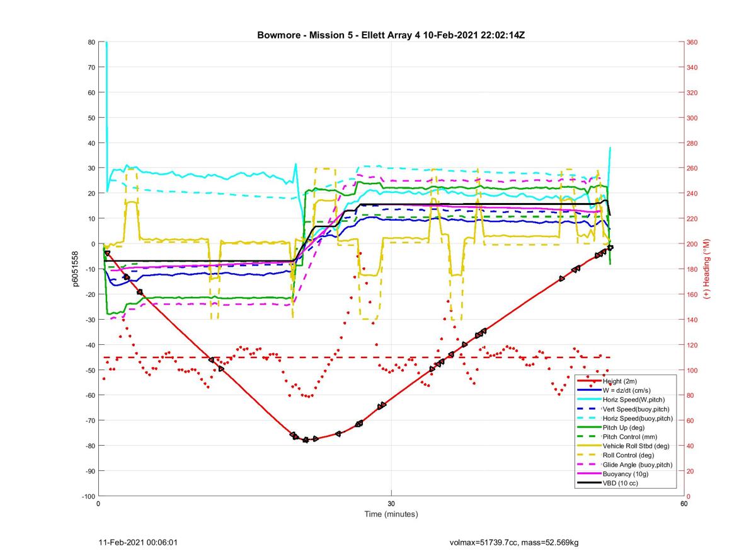The width and height of the screenshot is (756, 558).
Task: Click the black line sample beside "VBD (10 cc)"
Action: tap(588, 482)
